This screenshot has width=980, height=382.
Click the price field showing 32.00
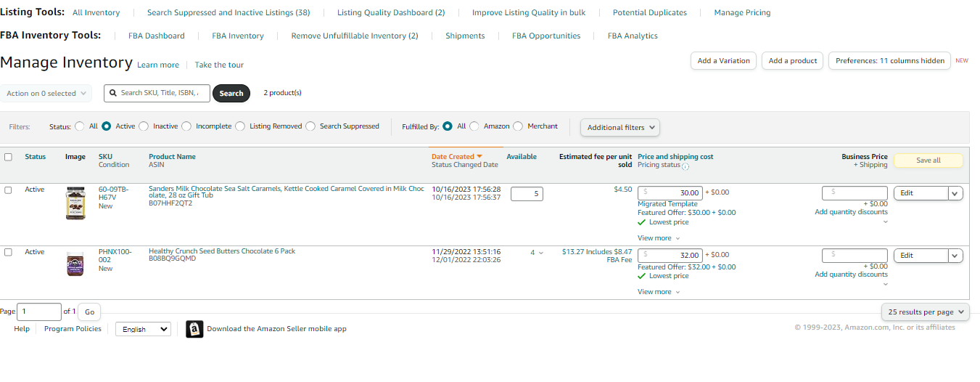click(x=670, y=256)
